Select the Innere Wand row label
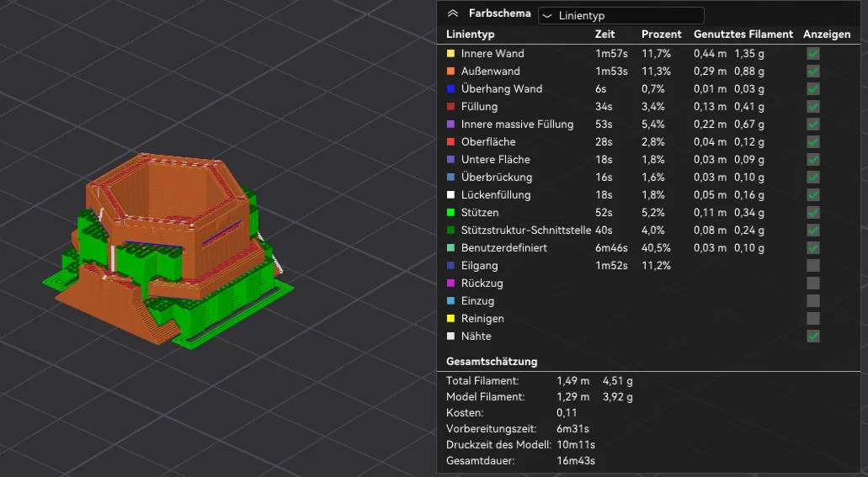 click(493, 54)
